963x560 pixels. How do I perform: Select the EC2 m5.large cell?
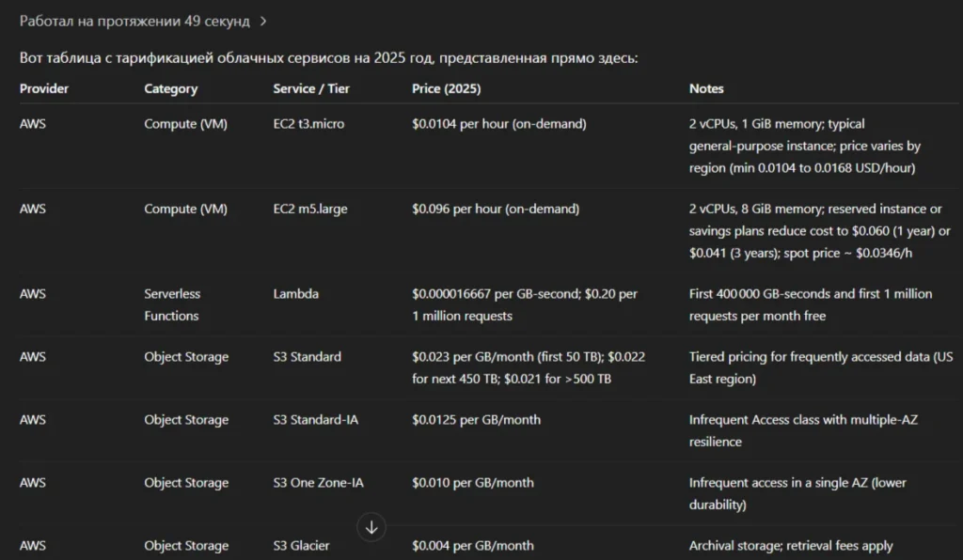tap(310, 210)
